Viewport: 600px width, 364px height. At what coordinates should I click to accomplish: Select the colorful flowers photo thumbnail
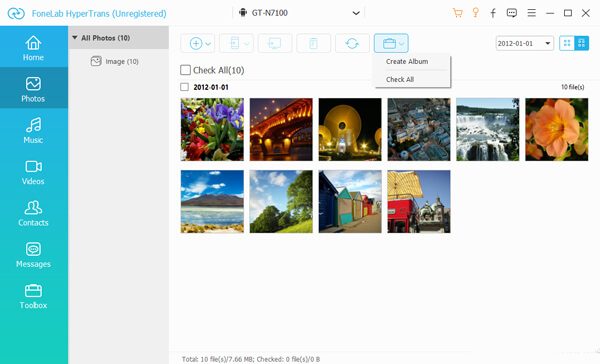click(212, 129)
